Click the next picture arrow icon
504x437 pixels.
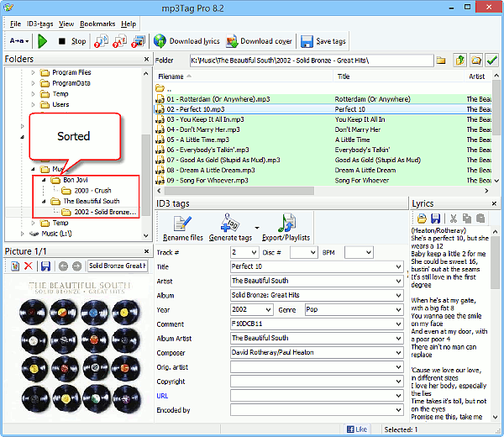[x=76, y=266]
